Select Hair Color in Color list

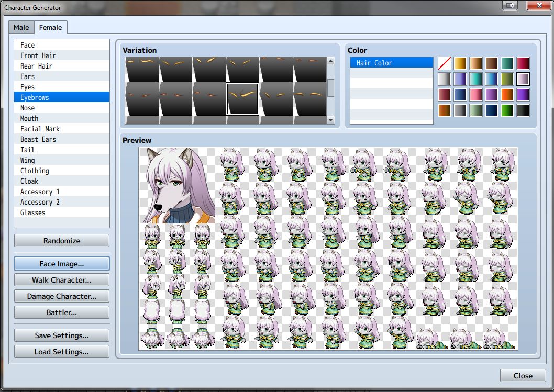(392, 62)
